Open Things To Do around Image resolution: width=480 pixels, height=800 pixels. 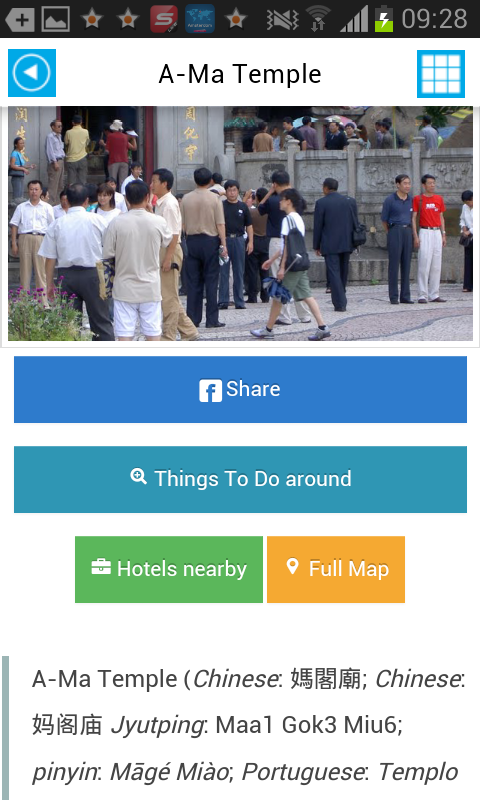[x=240, y=479]
